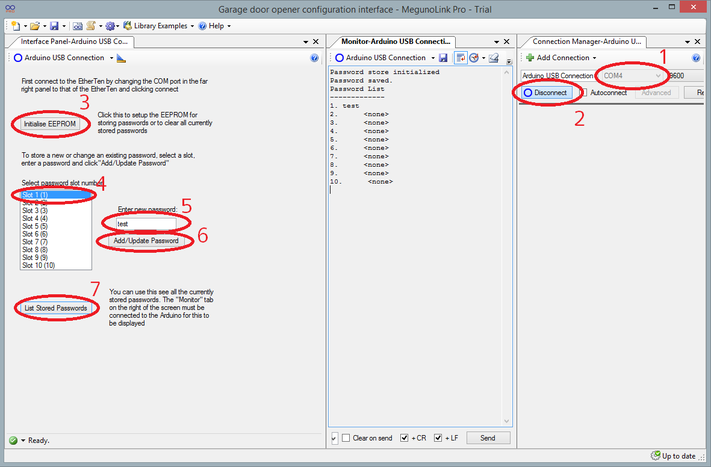Viewport: 711px width, 467px height.
Task: Open Interface Panel's Arduino USB Connection selector
Action: coord(63,58)
